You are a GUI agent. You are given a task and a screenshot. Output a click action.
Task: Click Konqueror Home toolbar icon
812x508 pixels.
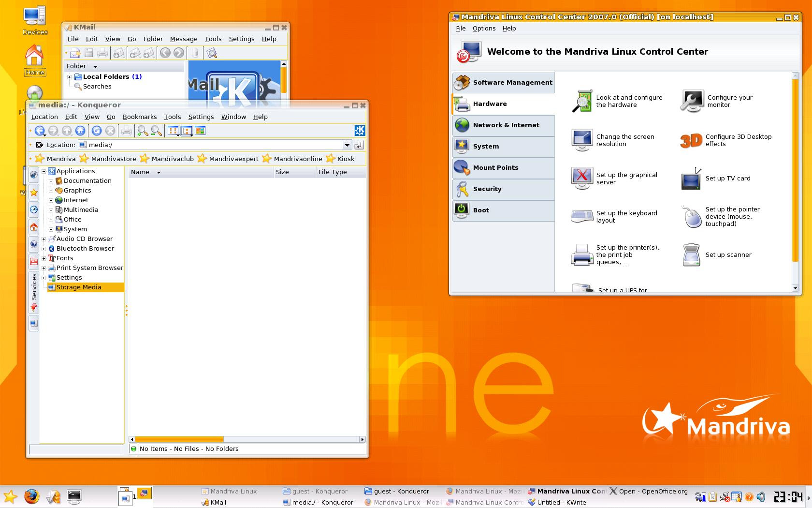80,131
